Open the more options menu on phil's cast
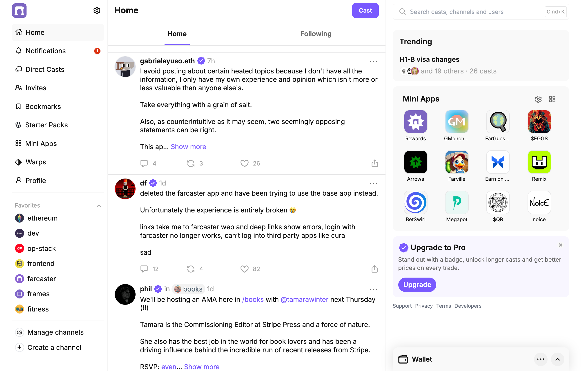Viewport: 588px width, 371px height. click(x=373, y=289)
